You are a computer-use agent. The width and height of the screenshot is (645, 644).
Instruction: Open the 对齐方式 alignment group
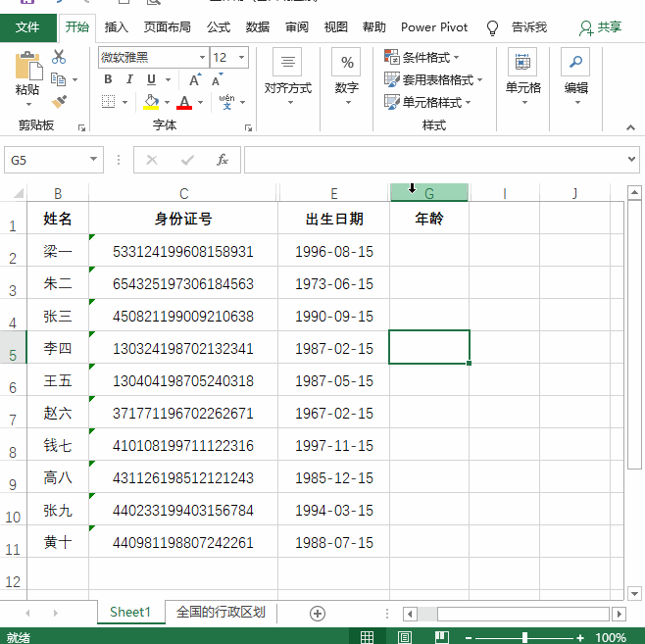288,78
